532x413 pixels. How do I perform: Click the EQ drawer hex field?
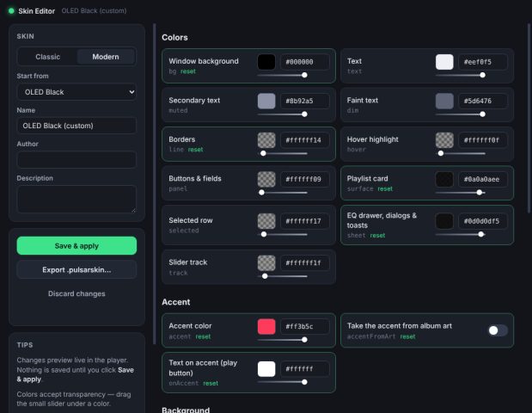point(483,221)
